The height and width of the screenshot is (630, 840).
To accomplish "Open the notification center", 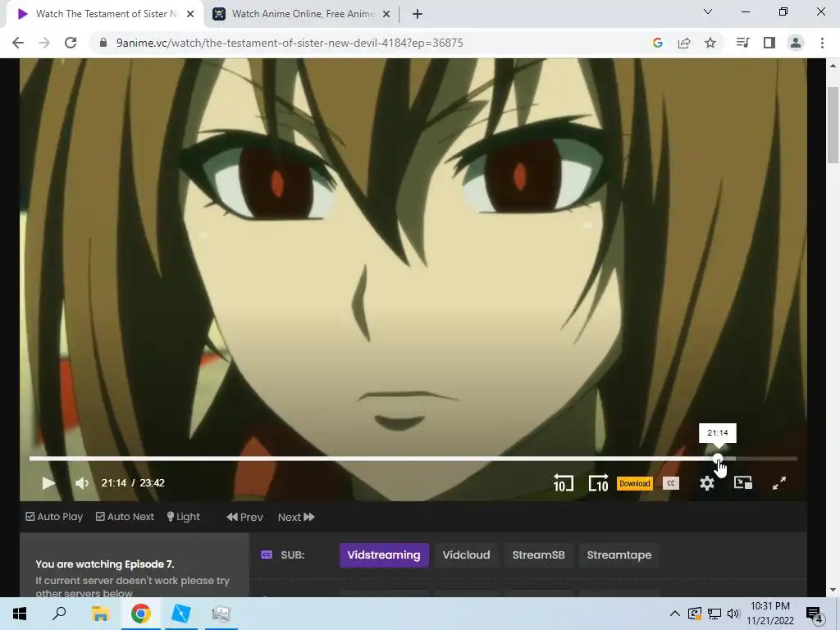I will point(815,614).
